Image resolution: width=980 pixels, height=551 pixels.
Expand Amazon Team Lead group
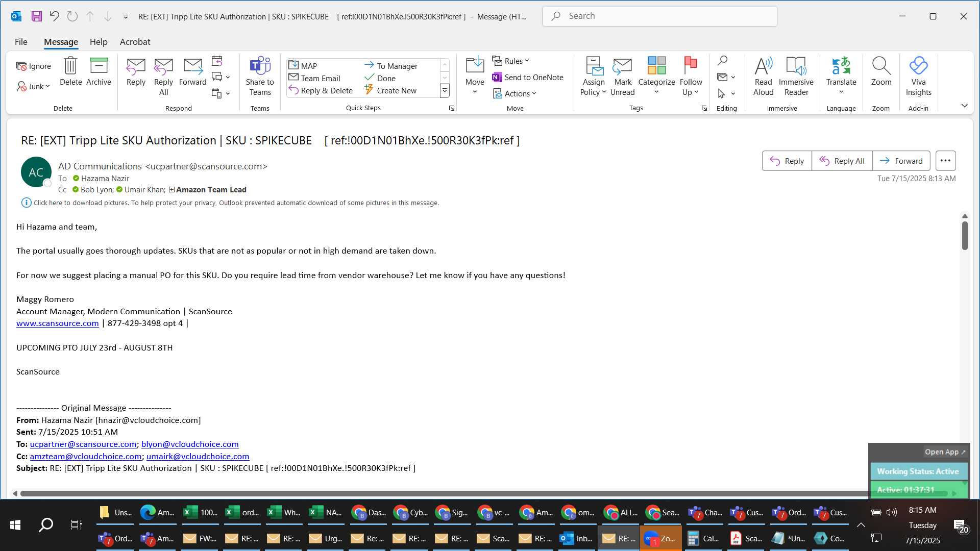[171, 190]
